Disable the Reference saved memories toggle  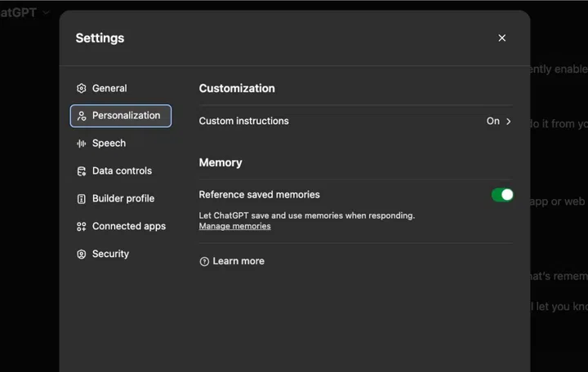click(502, 195)
